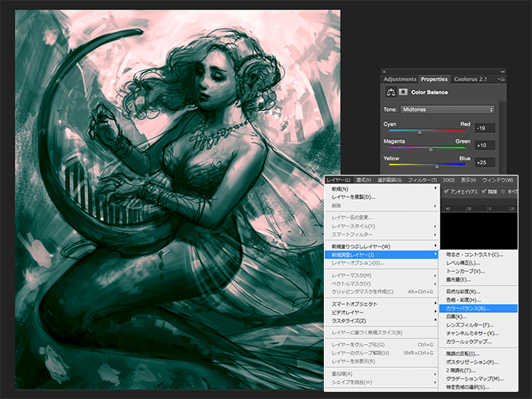Choose 自然な彩度(R)... adjustment
The width and height of the screenshot is (532, 399).
479,292
